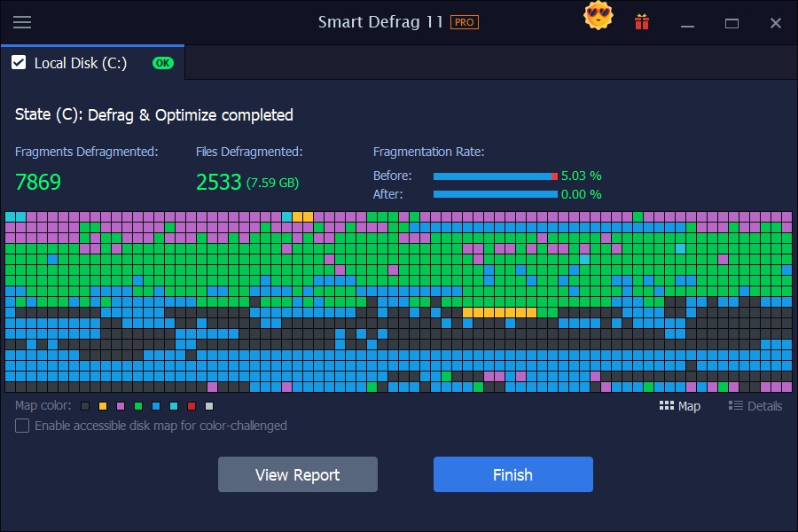
Task: Open the gift promotion icon
Action: point(642,22)
